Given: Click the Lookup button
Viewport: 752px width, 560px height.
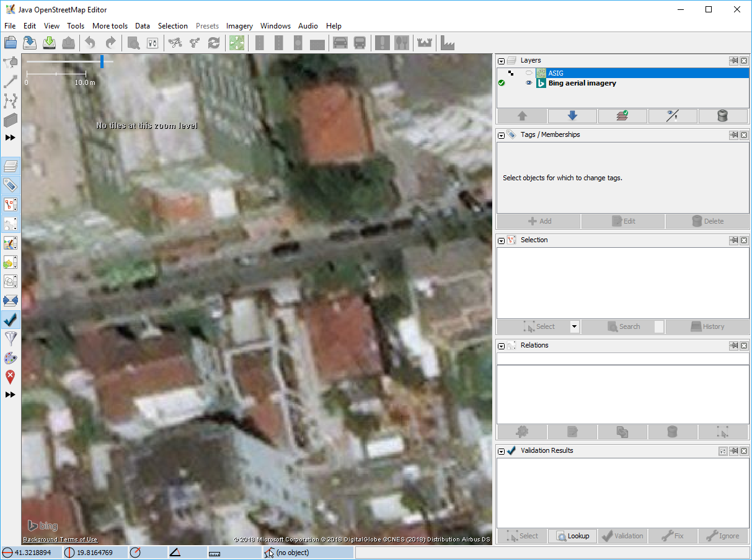Looking at the screenshot, I should point(572,536).
